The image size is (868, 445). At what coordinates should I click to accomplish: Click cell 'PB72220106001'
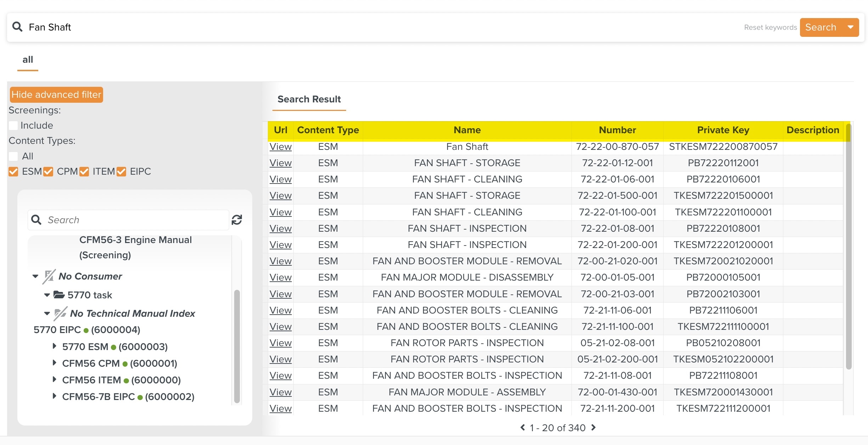(x=723, y=179)
